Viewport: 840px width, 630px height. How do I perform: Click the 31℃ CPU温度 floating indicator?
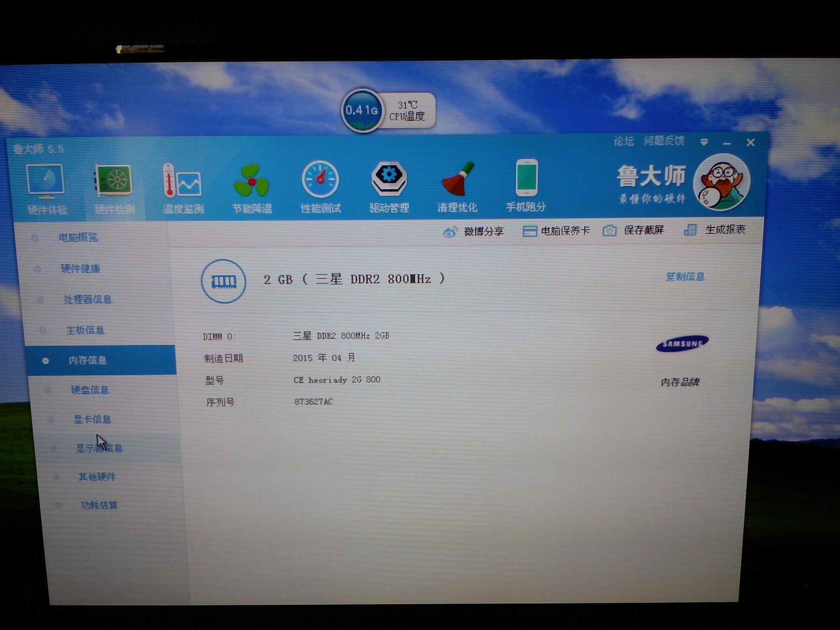click(408, 111)
